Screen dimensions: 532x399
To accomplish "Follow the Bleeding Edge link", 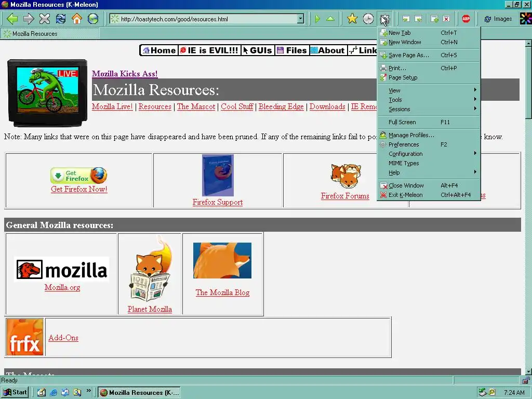I will tap(281, 107).
